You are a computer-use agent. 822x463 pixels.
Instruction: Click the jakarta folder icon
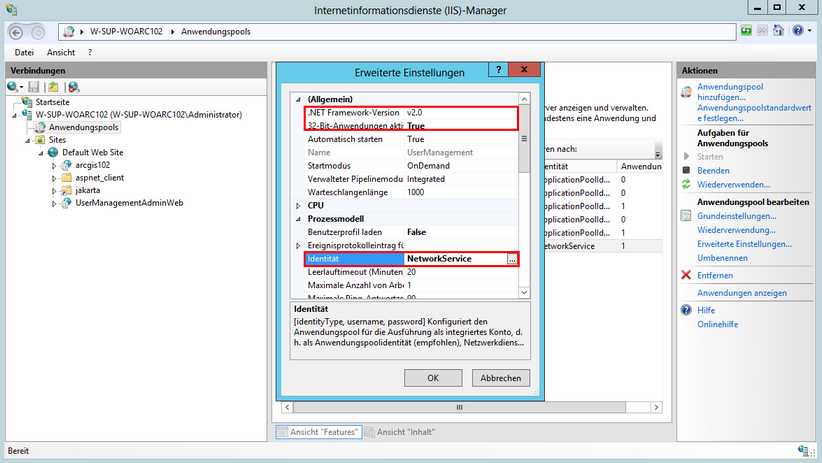coord(66,190)
